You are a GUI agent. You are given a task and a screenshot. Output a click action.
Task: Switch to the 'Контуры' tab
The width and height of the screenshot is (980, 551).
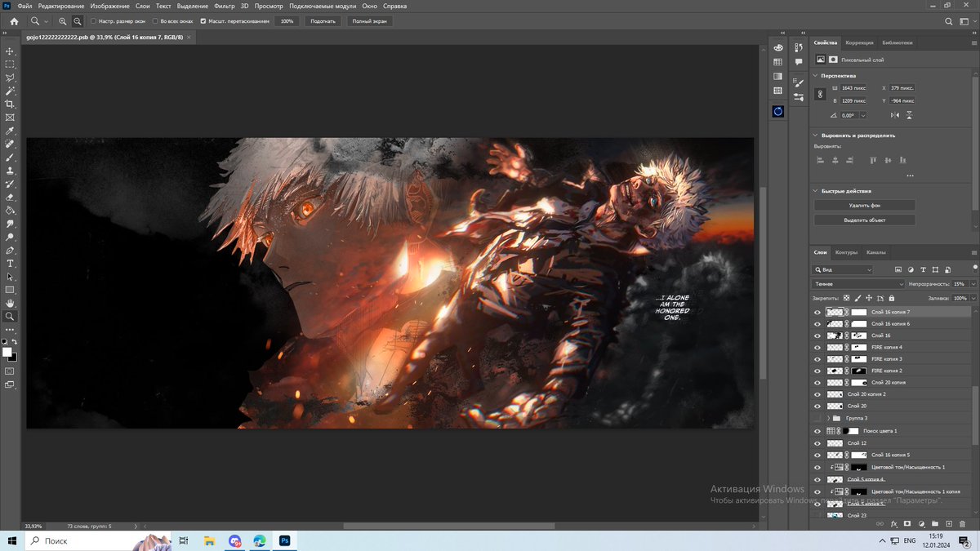point(846,252)
